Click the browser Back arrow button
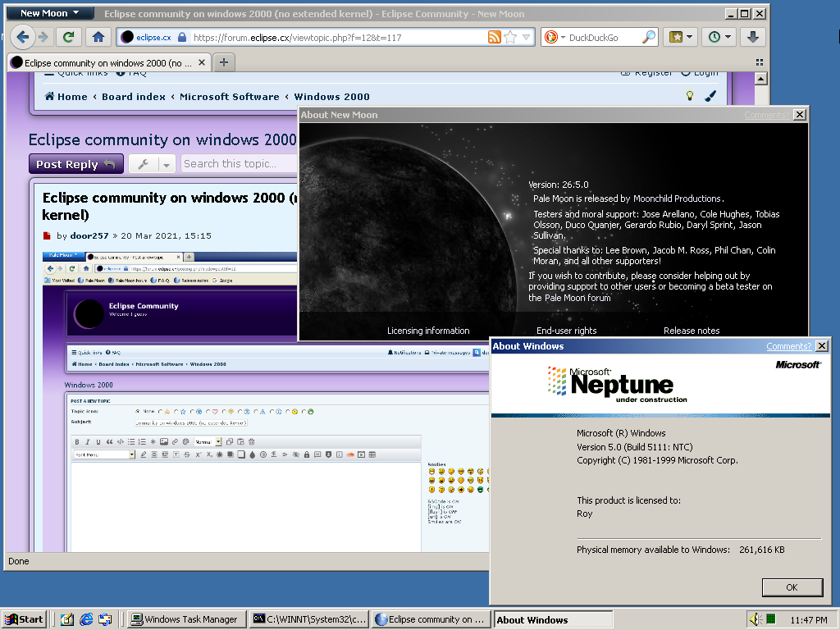Image resolution: width=840 pixels, height=630 pixels. pos(23,37)
